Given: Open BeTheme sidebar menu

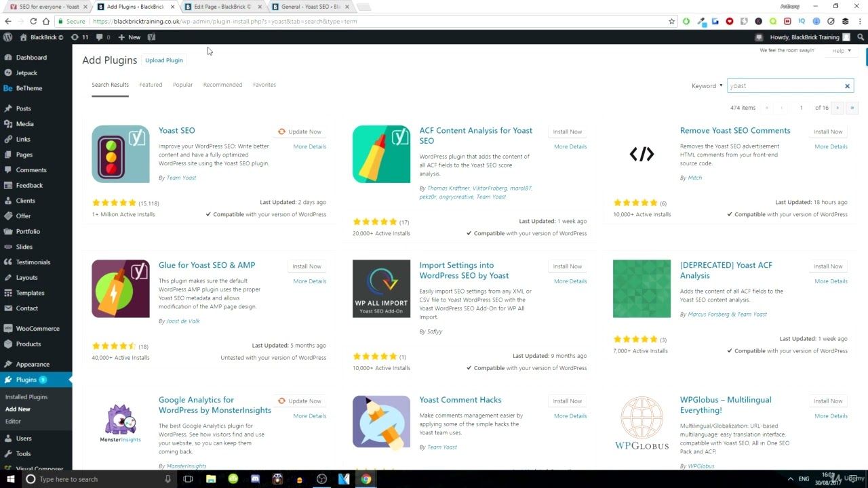Looking at the screenshot, I should [29, 88].
